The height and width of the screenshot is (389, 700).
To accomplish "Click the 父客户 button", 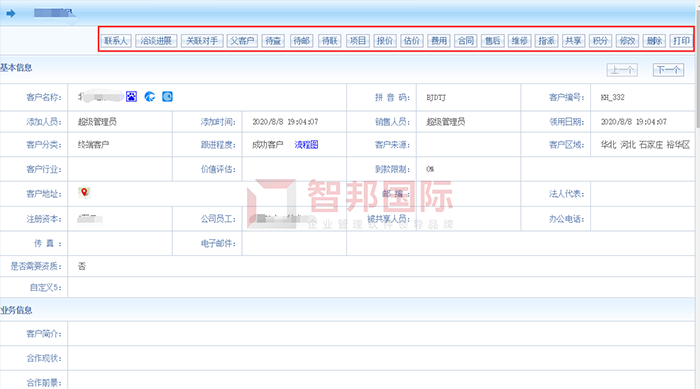I will tap(242, 41).
